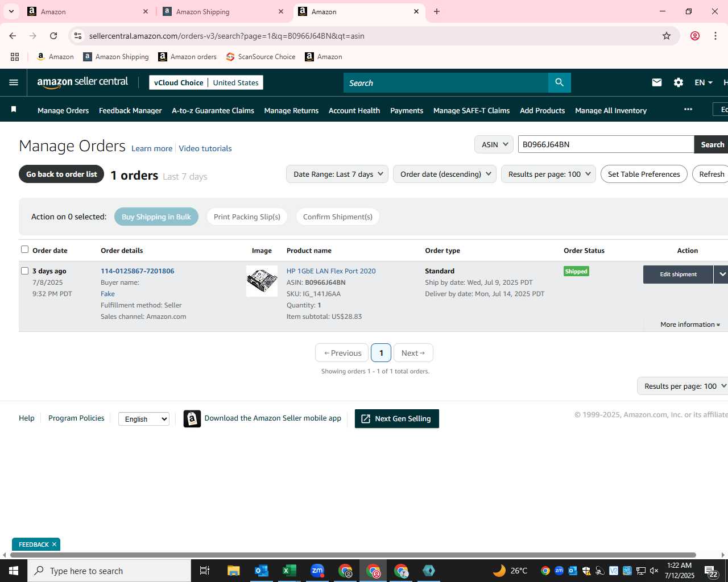Open the top Results per page: 100 dropdown
728x582 pixels.
point(548,174)
